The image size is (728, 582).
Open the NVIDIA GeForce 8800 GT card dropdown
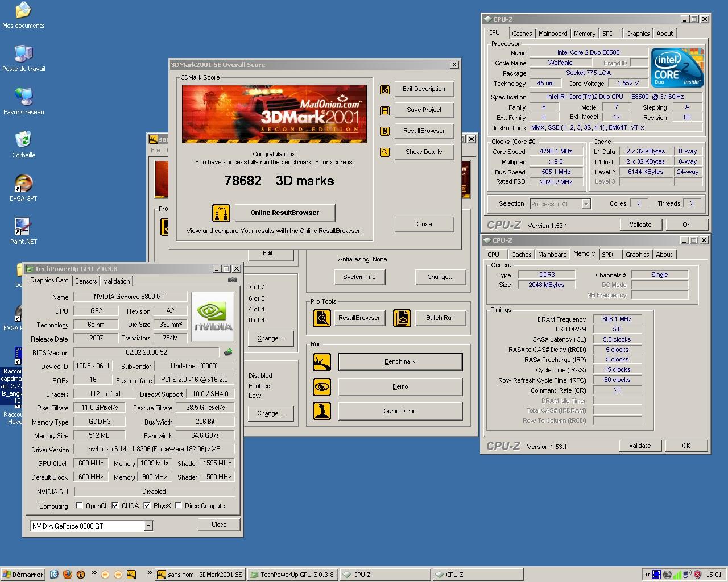point(148,526)
